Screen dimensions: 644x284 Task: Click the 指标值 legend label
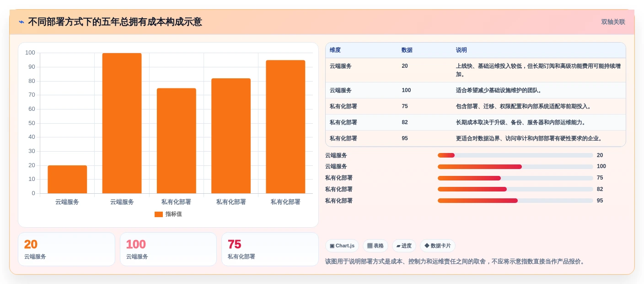point(174,214)
